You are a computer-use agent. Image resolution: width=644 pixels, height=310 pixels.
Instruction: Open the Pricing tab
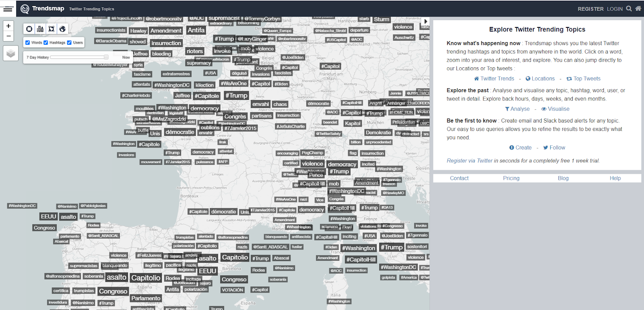coord(511,178)
